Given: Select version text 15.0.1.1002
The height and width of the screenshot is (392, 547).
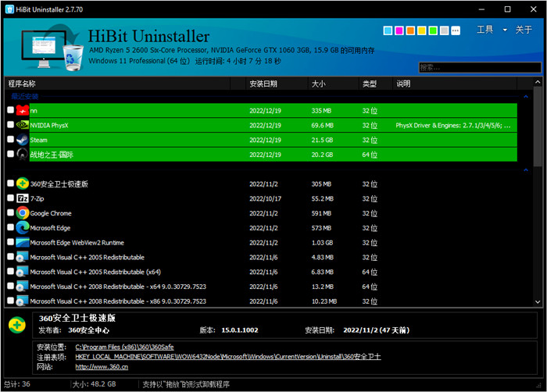Looking at the screenshot, I should coord(240,330).
